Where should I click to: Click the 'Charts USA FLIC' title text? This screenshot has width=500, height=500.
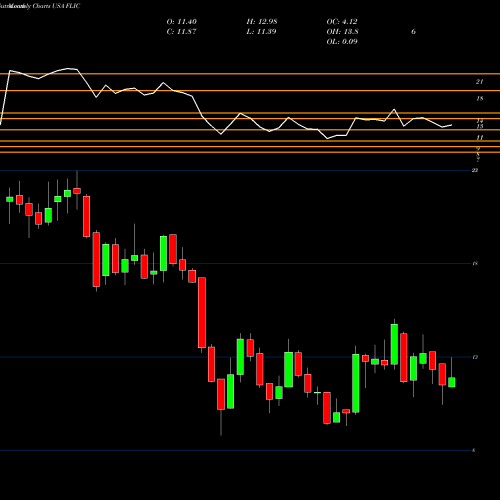pyautogui.click(x=56, y=6)
